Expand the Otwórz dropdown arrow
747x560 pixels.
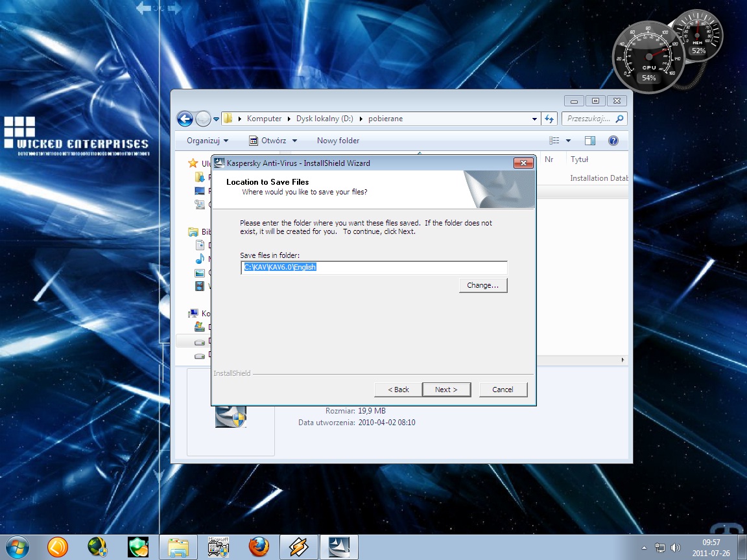(294, 141)
